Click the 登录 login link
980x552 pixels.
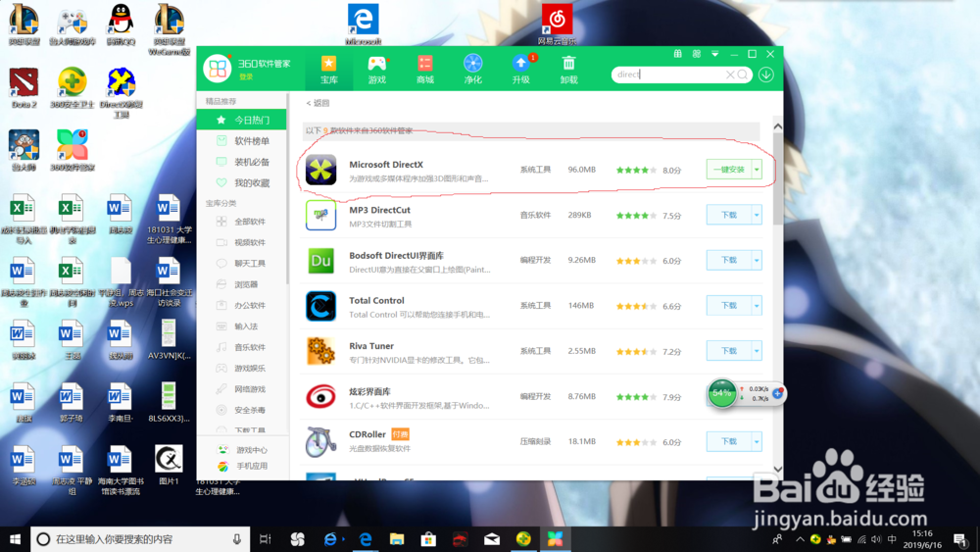[x=246, y=76]
